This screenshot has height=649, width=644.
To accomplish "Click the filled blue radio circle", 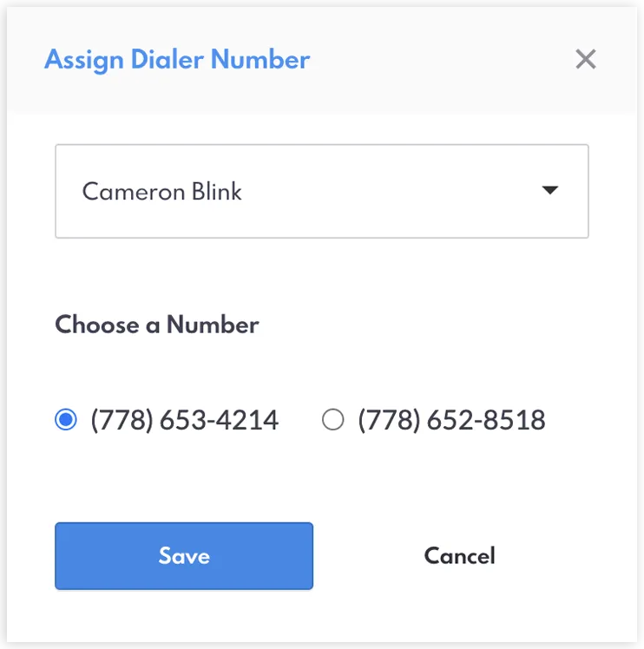I will point(66,419).
